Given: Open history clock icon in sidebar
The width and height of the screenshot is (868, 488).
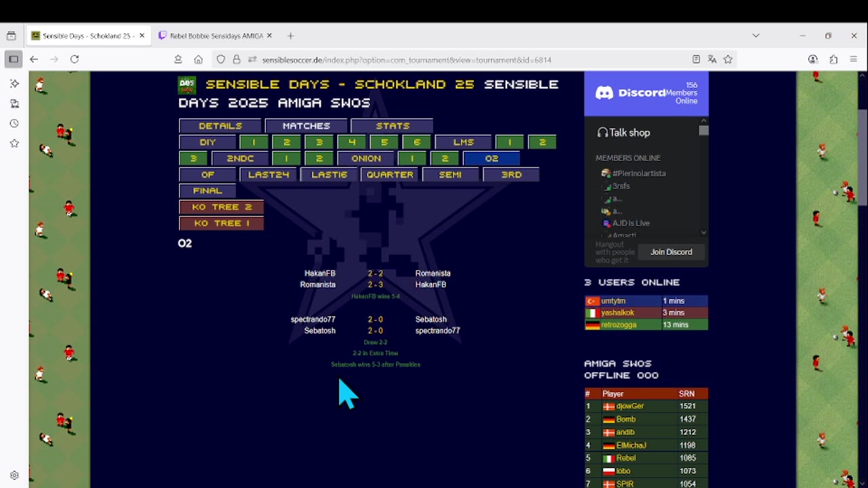Looking at the screenshot, I should (x=14, y=123).
